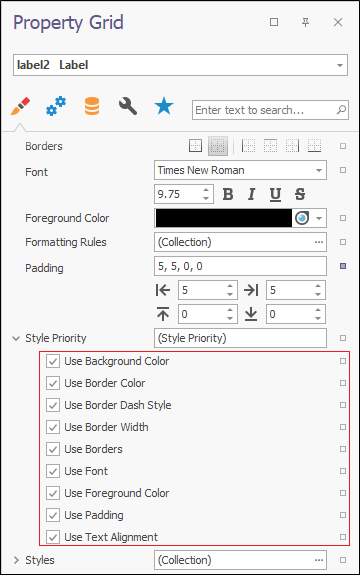Uncheck Use Borders checkbox
This screenshot has height=575, width=360.
pyautogui.click(x=53, y=449)
